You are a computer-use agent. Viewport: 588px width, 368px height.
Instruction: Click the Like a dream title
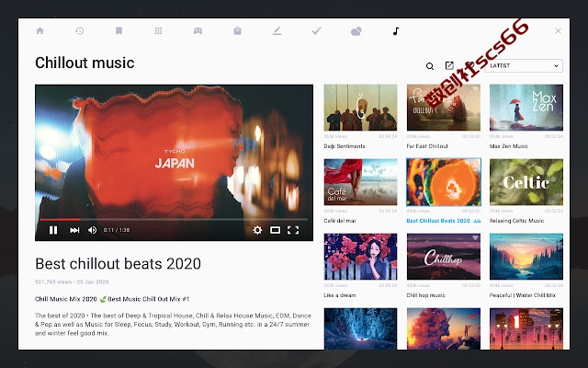tap(340, 295)
